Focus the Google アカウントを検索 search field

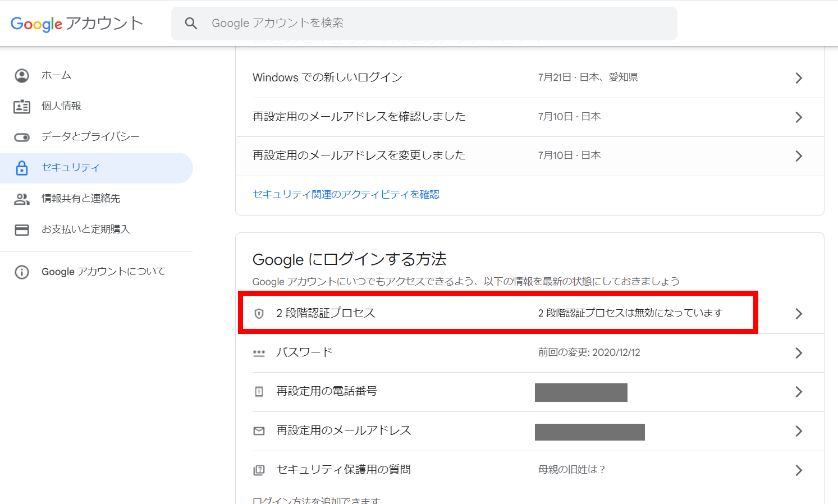click(x=424, y=23)
